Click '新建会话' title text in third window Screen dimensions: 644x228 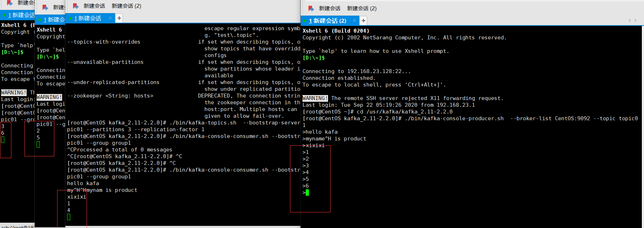[x=94, y=6]
